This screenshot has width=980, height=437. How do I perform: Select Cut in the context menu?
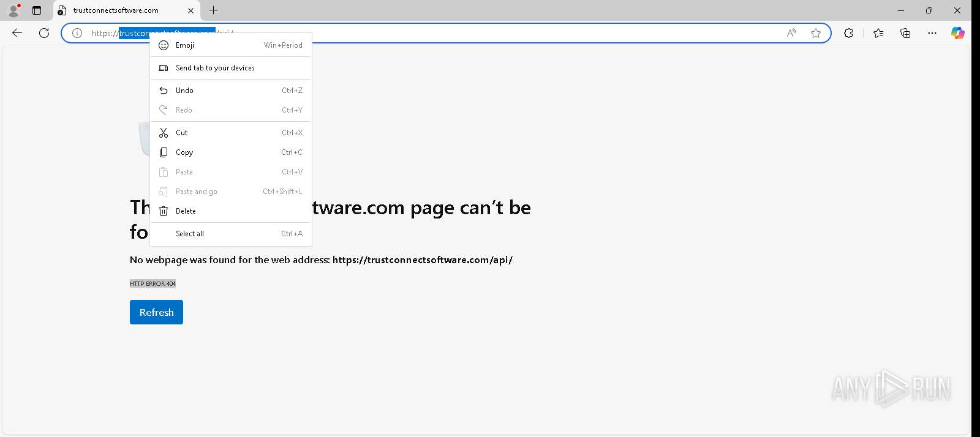(x=231, y=133)
